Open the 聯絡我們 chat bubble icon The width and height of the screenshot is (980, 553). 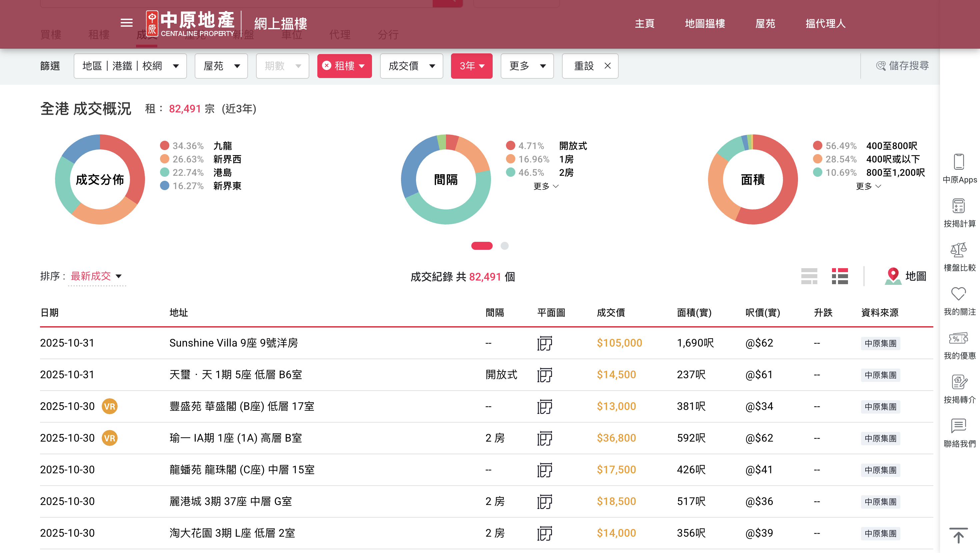(x=959, y=426)
